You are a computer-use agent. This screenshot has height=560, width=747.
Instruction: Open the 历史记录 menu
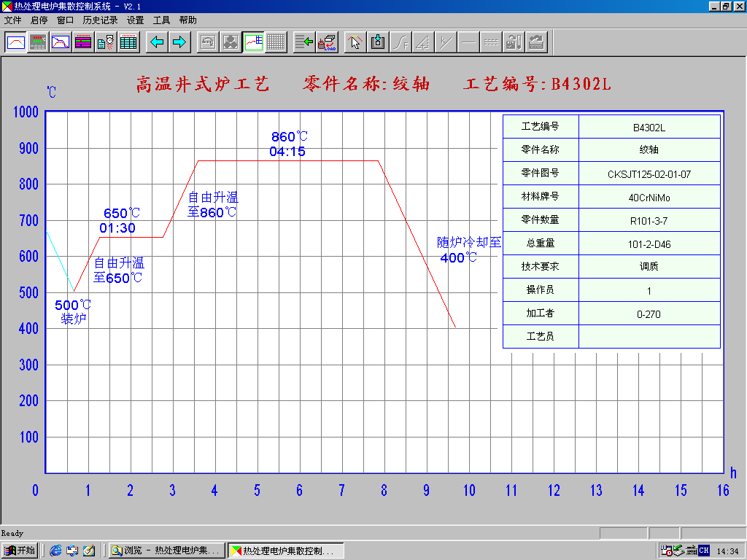(x=100, y=20)
